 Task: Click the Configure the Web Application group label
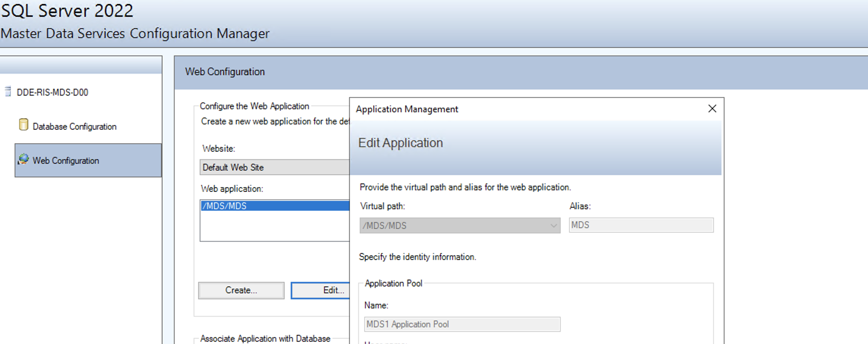coord(255,106)
